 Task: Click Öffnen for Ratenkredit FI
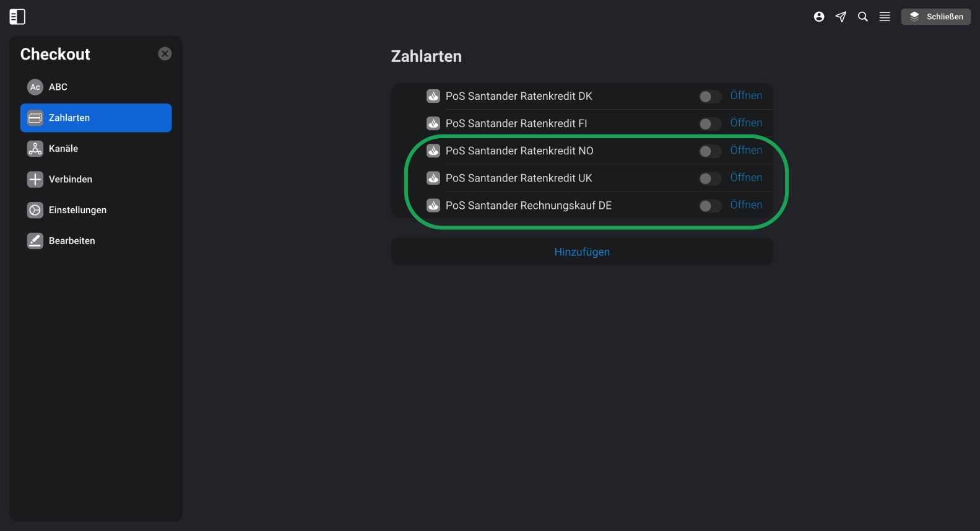746,123
